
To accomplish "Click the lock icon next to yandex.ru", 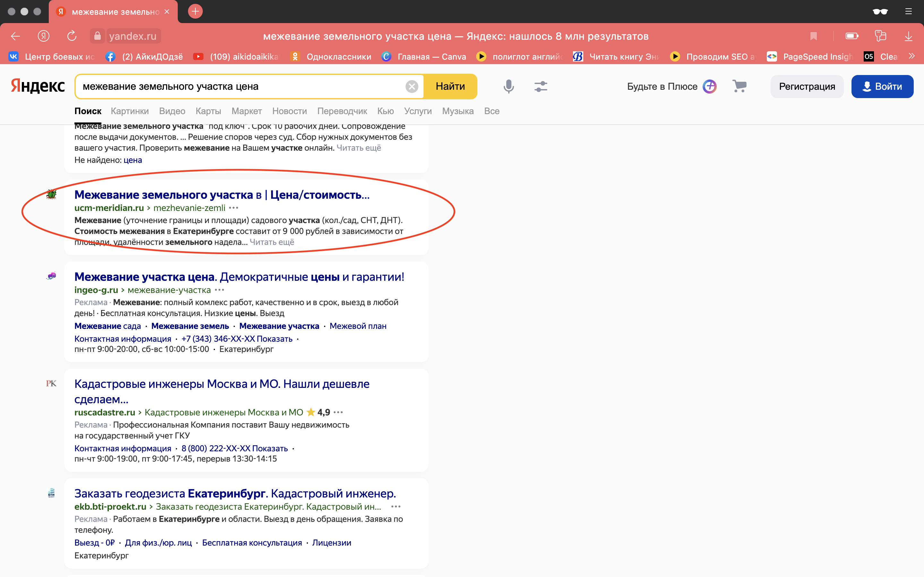I will (x=97, y=36).
